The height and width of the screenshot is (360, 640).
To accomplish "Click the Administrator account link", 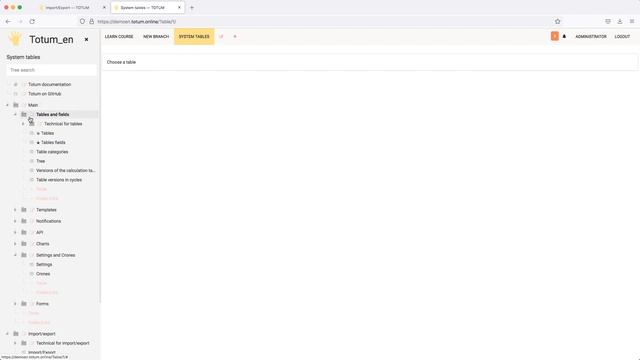I will [x=591, y=36].
